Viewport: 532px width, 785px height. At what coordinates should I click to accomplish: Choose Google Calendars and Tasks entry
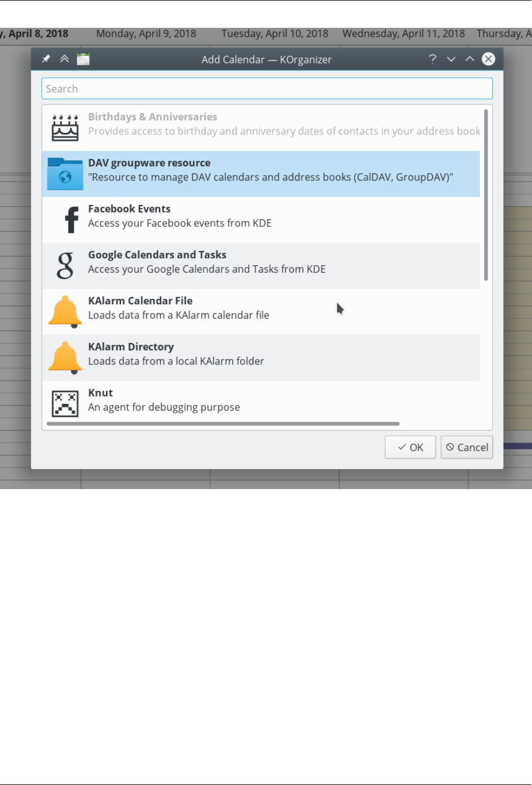pyautogui.click(x=261, y=266)
